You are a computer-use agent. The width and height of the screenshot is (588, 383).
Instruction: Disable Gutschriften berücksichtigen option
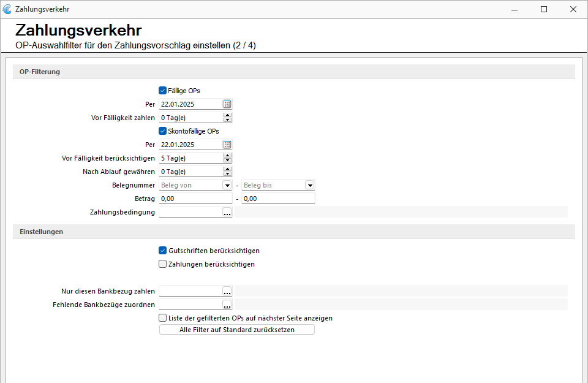pyautogui.click(x=162, y=251)
